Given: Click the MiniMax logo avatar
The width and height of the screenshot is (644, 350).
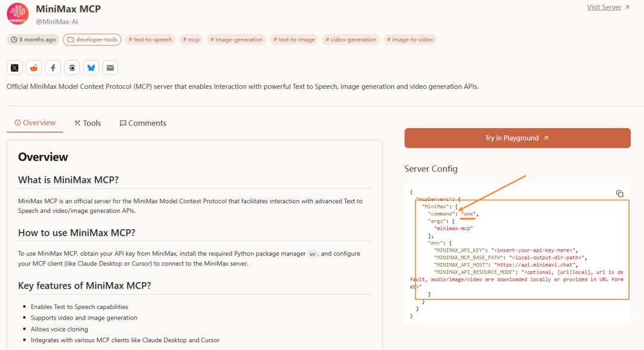Looking at the screenshot, I should click(x=18, y=14).
